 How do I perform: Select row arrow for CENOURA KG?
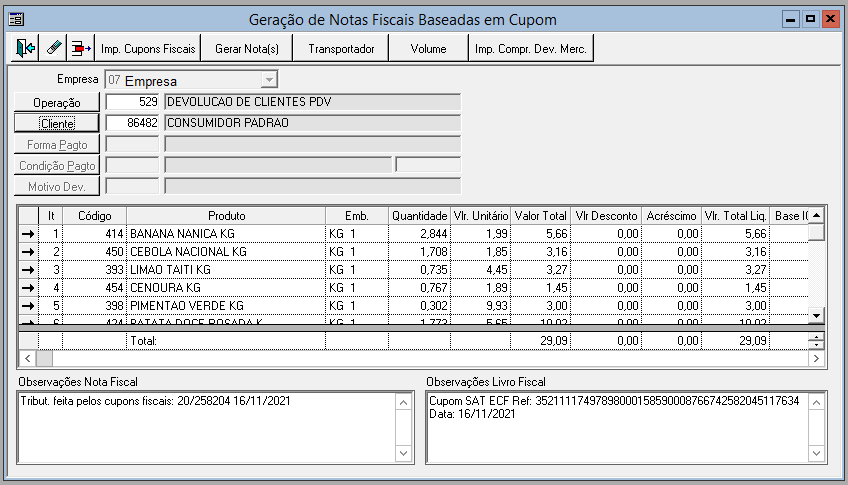coord(28,288)
